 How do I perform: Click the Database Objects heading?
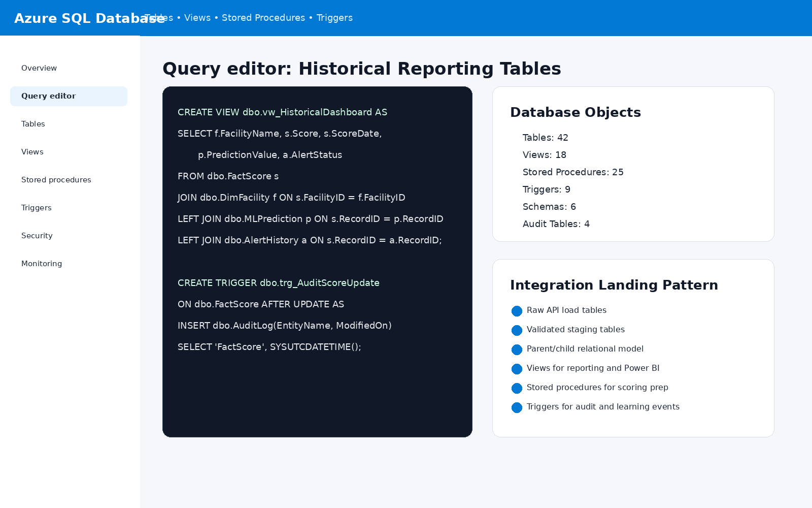(576, 112)
